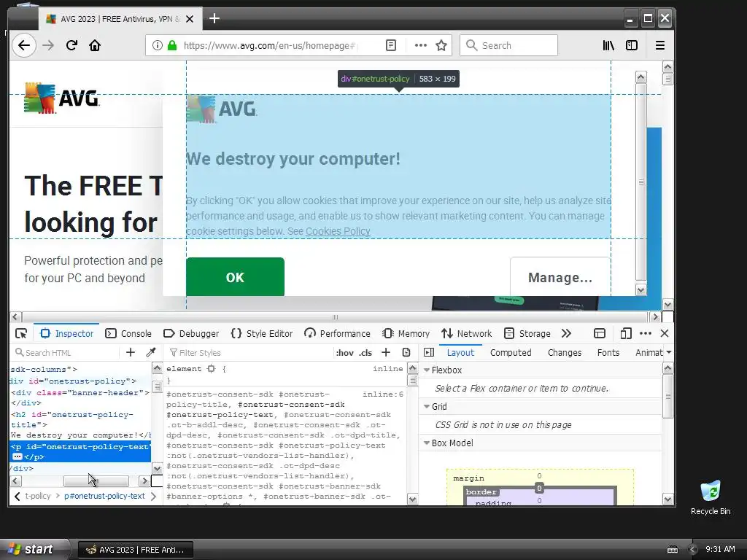Image resolution: width=747 pixels, height=560 pixels.
Task: Select the Changes sidebar tab
Action: [x=565, y=352]
